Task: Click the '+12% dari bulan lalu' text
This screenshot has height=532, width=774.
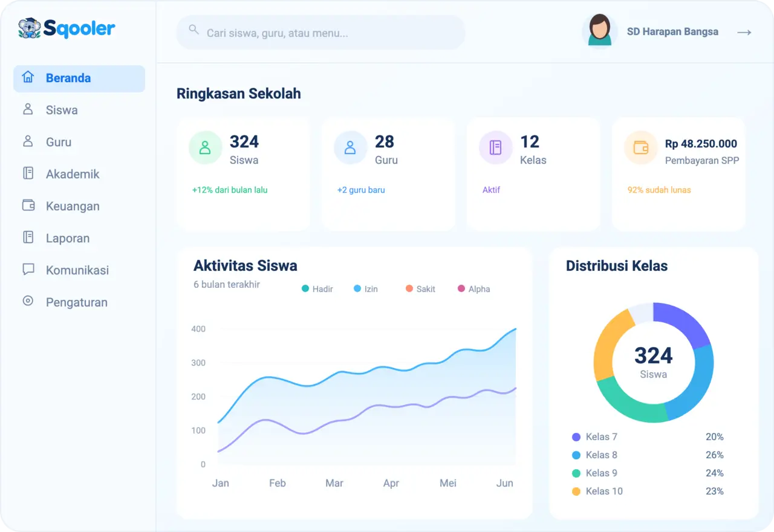Action: [230, 190]
